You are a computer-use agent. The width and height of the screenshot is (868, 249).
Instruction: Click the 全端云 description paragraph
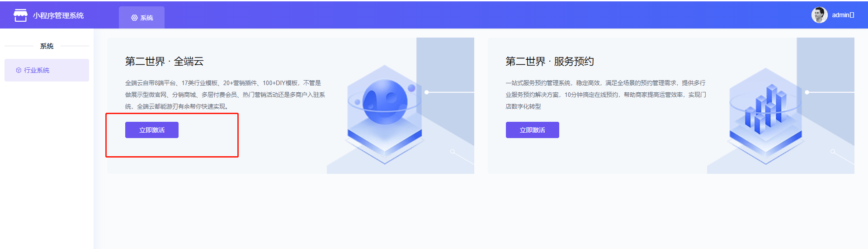[x=225, y=95]
